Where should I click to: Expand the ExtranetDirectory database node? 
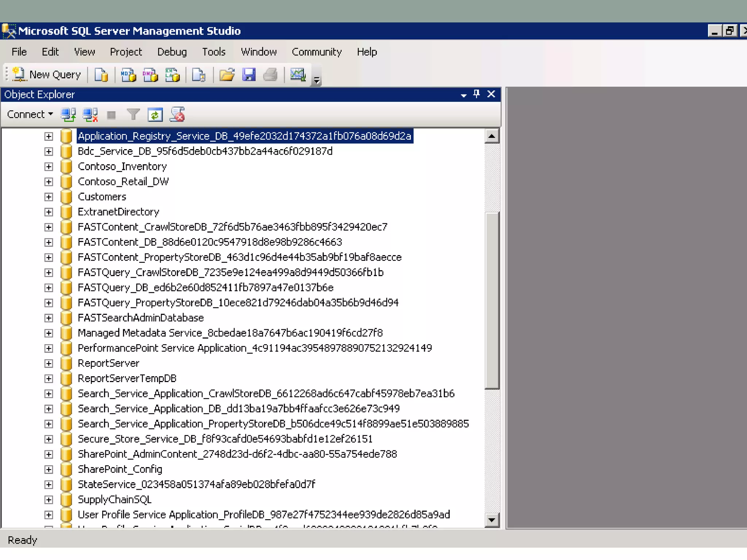[x=49, y=212]
